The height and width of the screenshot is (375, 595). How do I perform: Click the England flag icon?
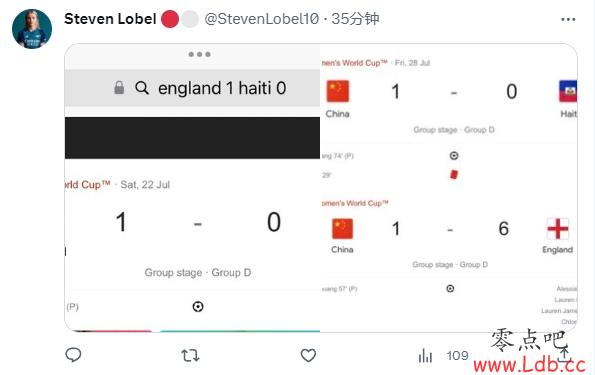pyautogui.click(x=558, y=229)
